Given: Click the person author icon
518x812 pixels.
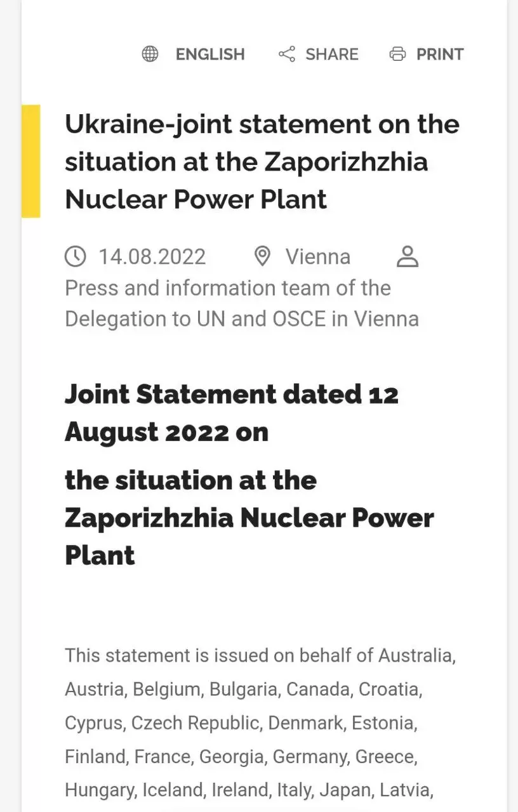Looking at the screenshot, I should click(x=408, y=256).
